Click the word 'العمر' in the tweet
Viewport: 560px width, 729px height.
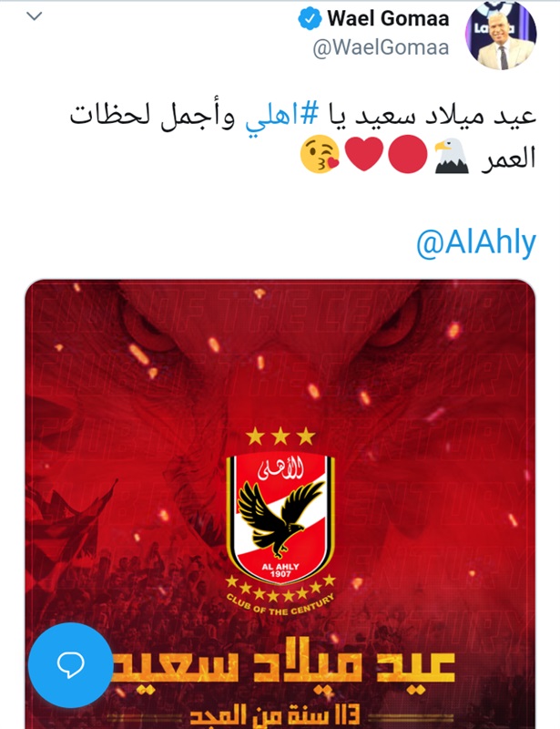coord(509,158)
